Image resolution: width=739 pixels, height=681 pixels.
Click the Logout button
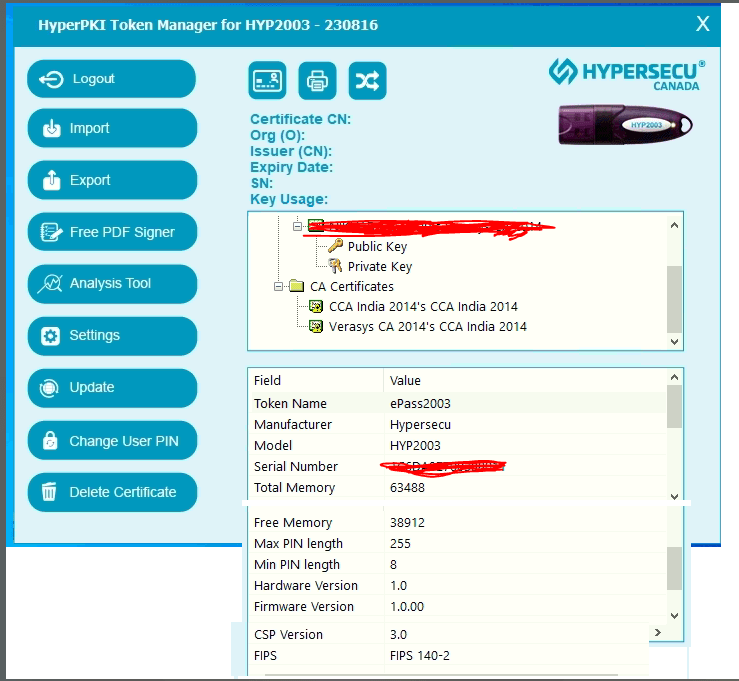[x=111, y=79]
